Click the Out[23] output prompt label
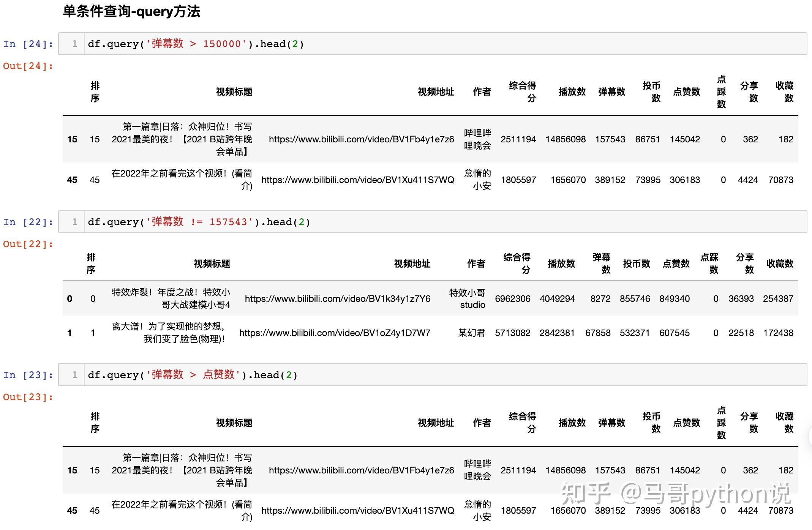The image size is (812, 530). (28, 397)
